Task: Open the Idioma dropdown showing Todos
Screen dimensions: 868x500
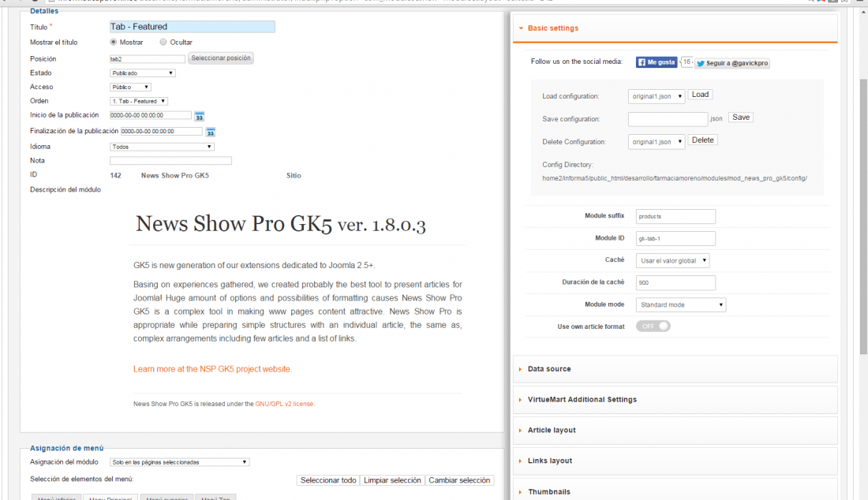Action: (163, 147)
